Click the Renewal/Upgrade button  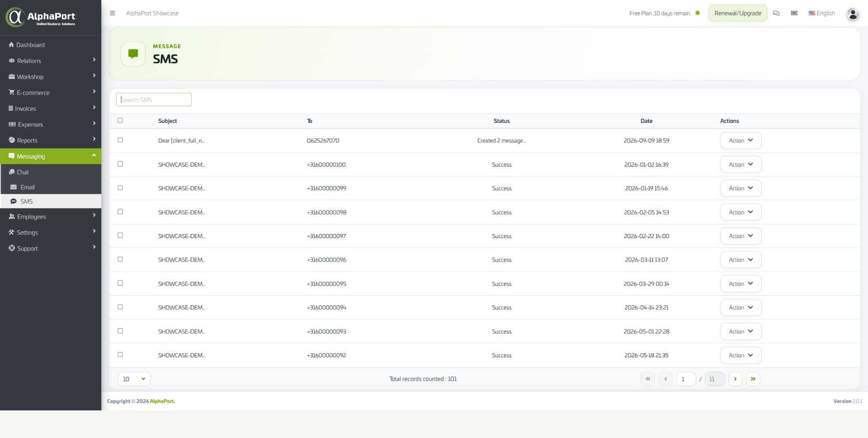pyautogui.click(x=738, y=13)
